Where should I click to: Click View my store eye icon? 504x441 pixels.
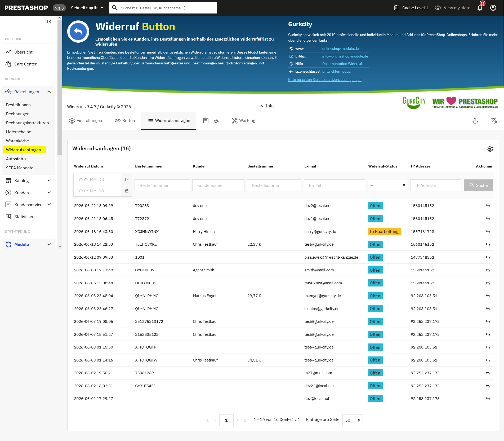438,8
